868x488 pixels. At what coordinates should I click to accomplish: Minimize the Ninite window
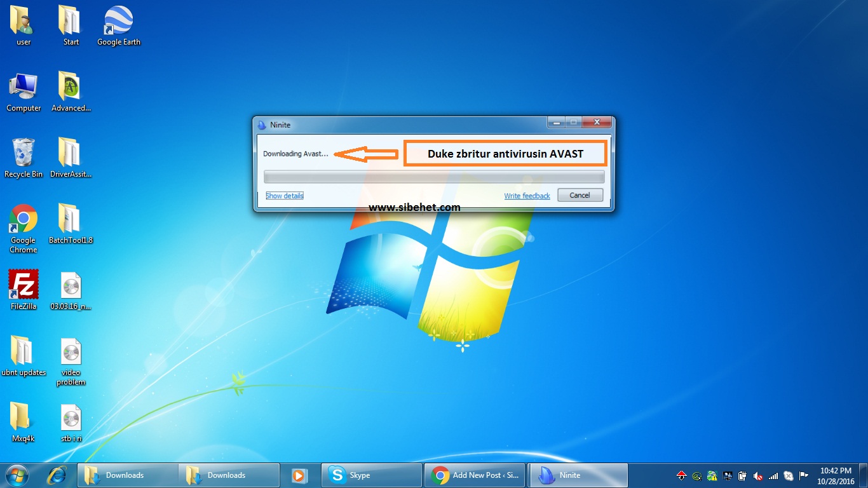click(x=557, y=122)
